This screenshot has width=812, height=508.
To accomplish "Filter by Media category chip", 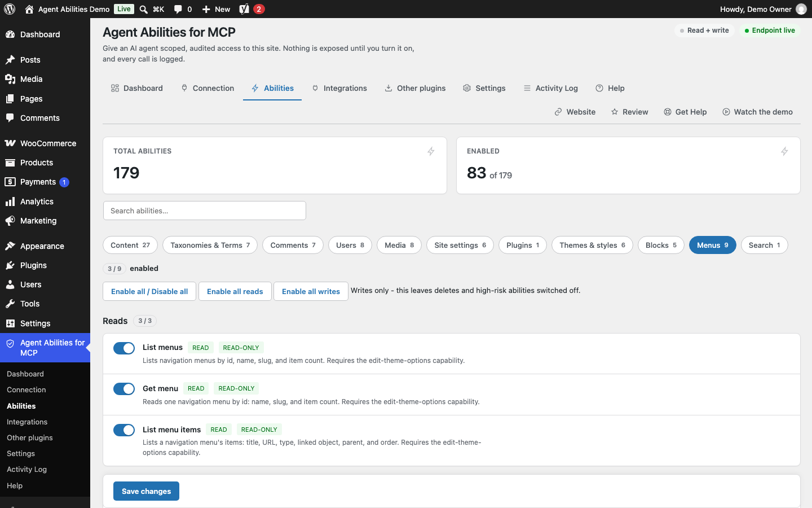I will tap(399, 245).
